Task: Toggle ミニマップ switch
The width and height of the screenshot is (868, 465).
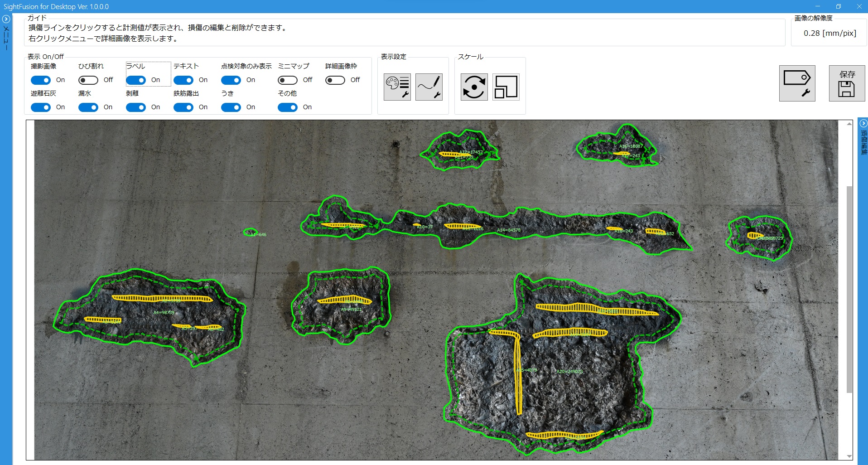Action: [288, 80]
